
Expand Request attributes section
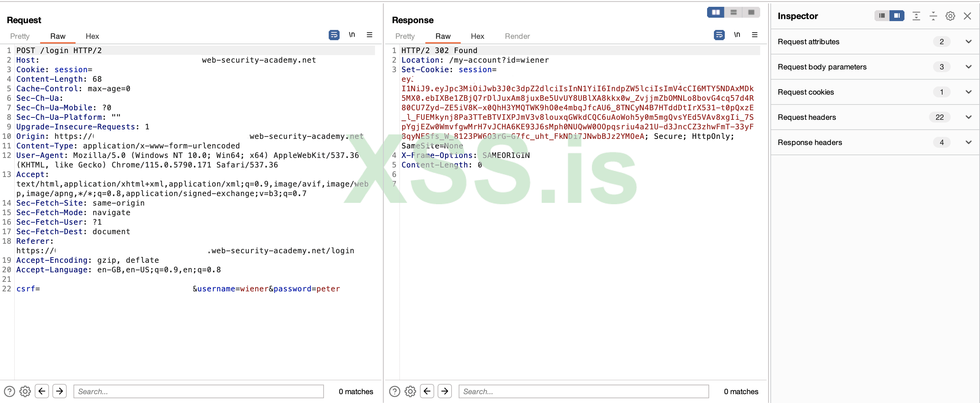(x=968, y=42)
